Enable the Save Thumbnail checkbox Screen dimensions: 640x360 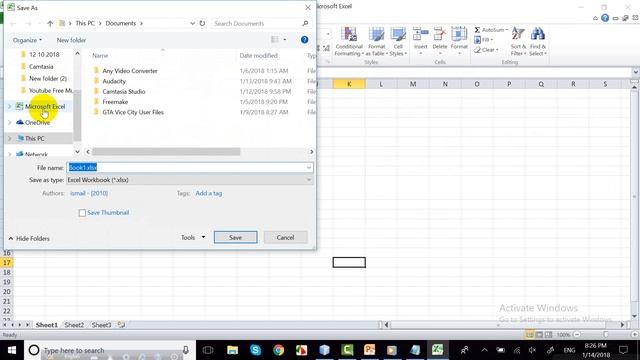point(82,213)
